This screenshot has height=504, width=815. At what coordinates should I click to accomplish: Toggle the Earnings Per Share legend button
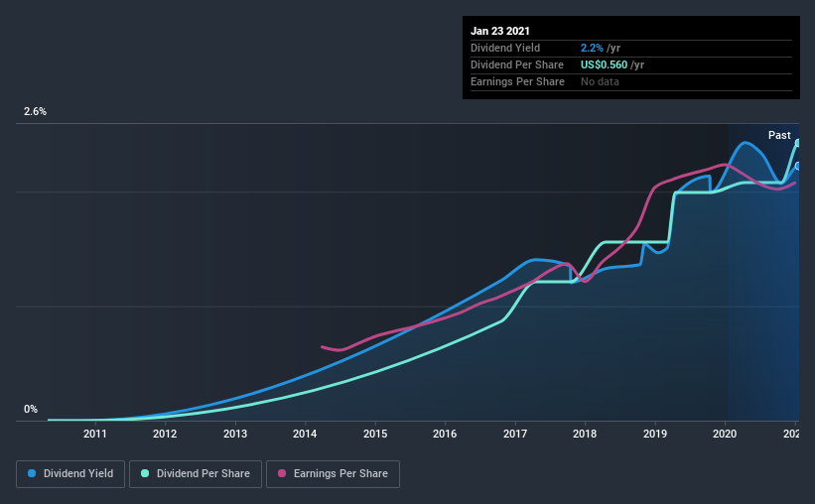[x=334, y=474]
